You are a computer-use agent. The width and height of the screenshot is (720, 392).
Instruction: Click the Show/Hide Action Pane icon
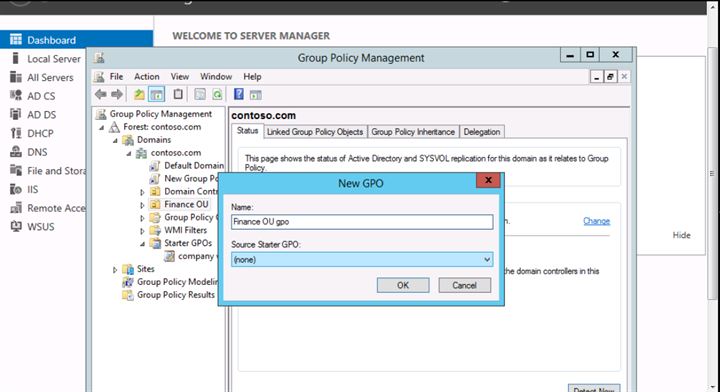click(255, 95)
